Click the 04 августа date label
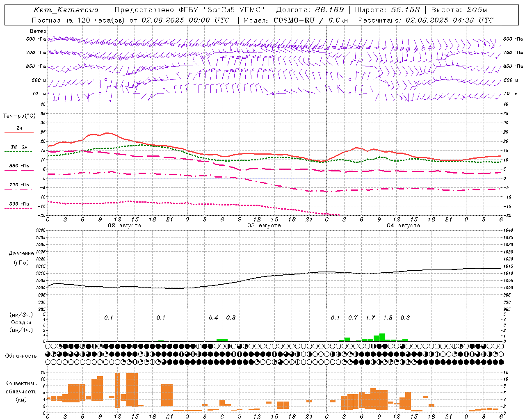The height and width of the screenshot is (420, 525). 404,226
